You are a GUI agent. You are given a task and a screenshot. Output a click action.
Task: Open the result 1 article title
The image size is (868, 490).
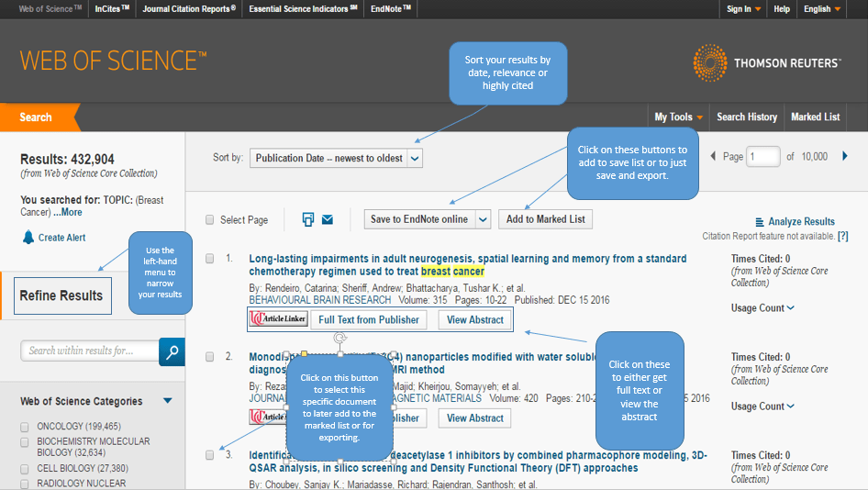pyautogui.click(x=468, y=264)
